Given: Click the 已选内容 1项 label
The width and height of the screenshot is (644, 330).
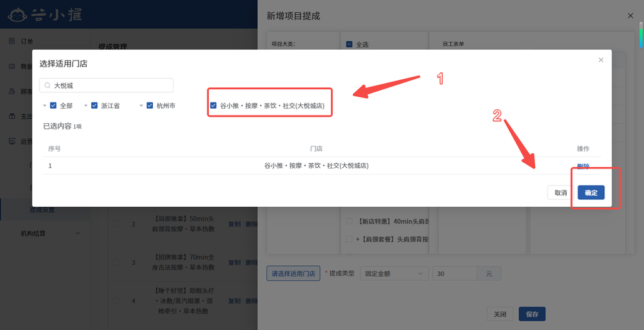Looking at the screenshot, I should click(62, 126).
